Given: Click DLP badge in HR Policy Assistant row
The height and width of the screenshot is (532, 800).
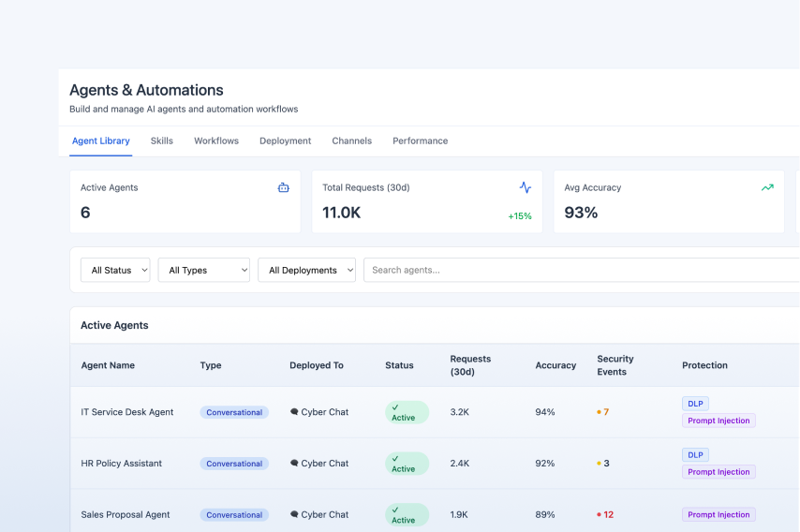Looking at the screenshot, I should pyautogui.click(x=695, y=455).
